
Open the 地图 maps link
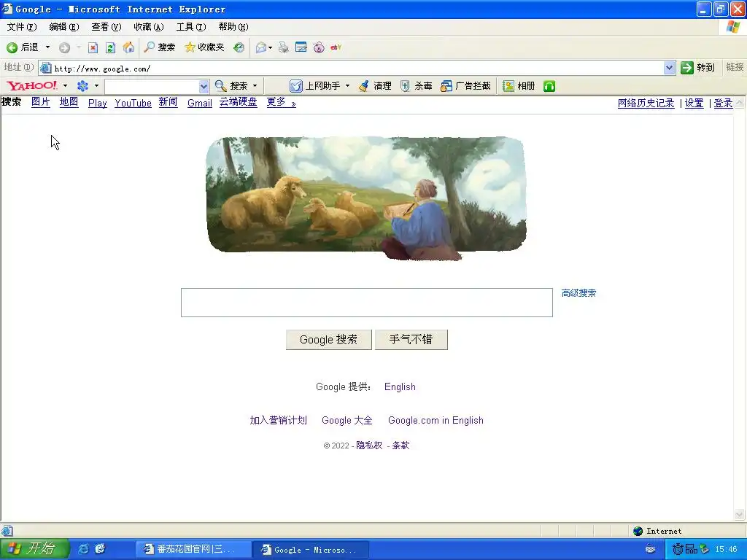(x=69, y=102)
